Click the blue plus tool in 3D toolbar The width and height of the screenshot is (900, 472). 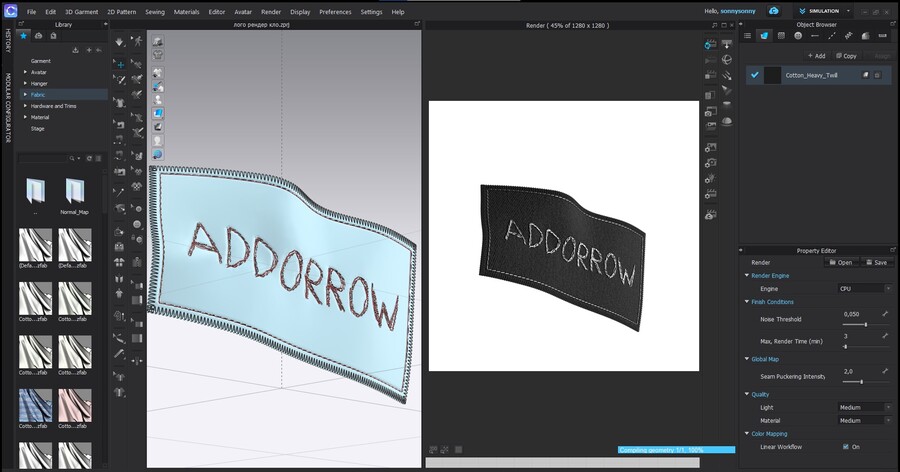click(x=120, y=64)
